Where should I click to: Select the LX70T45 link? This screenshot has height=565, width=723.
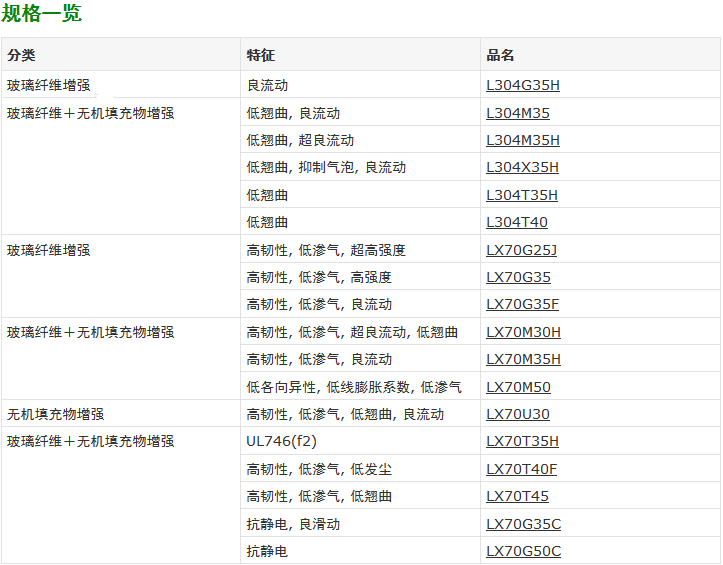(x=517, y=496)
